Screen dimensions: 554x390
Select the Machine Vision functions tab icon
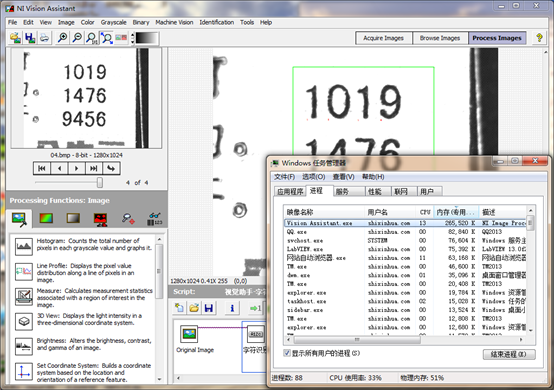pyautogui.click(x=128, y=219)
